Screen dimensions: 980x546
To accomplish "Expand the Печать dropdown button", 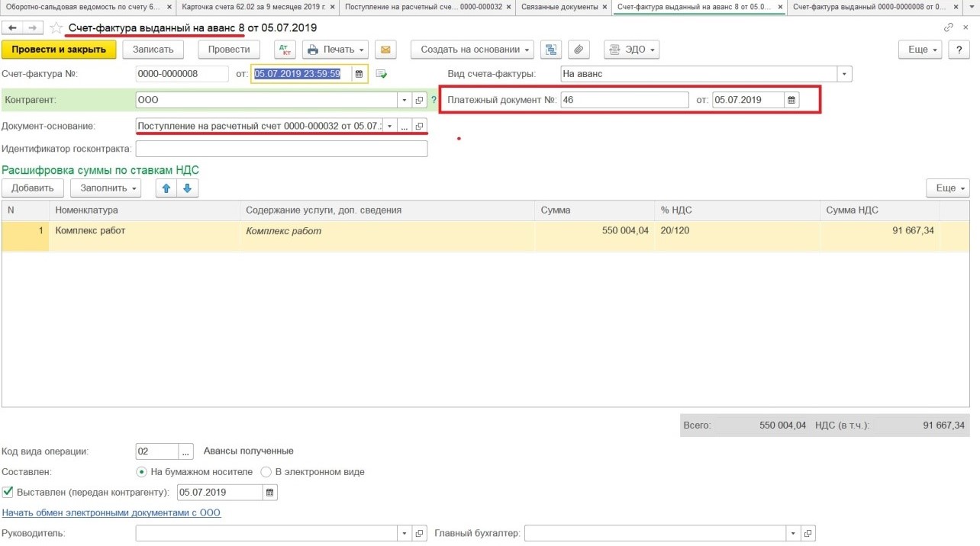I will (335, 50).
